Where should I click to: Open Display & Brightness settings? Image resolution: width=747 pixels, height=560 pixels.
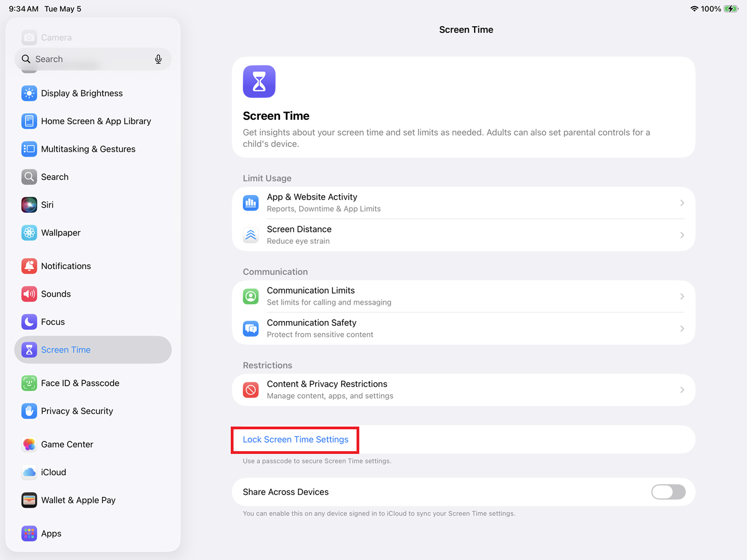point(93,94)
